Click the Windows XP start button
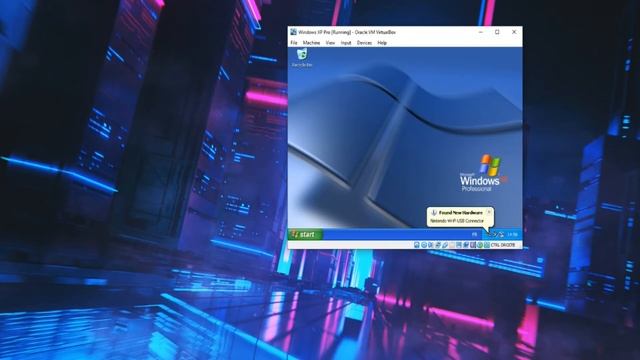 [x=305, y=234]
